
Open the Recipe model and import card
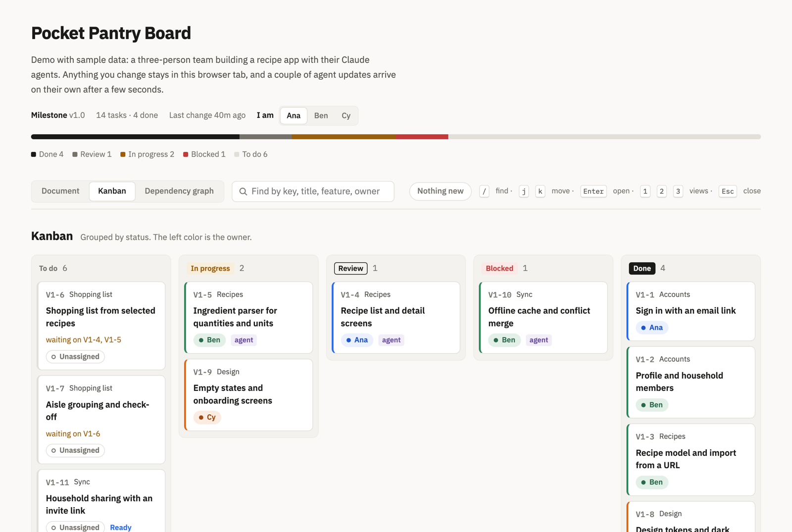click(x=691, y=460)
